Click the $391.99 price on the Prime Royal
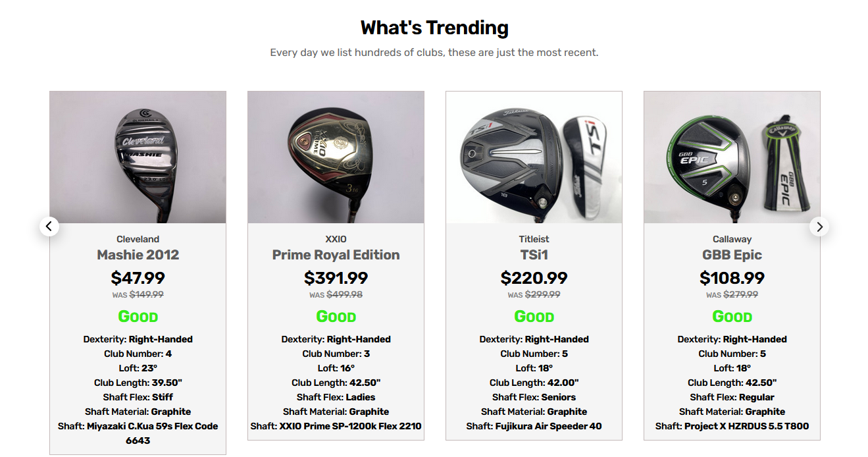868x457 pixels. click(x=336, y=277)
